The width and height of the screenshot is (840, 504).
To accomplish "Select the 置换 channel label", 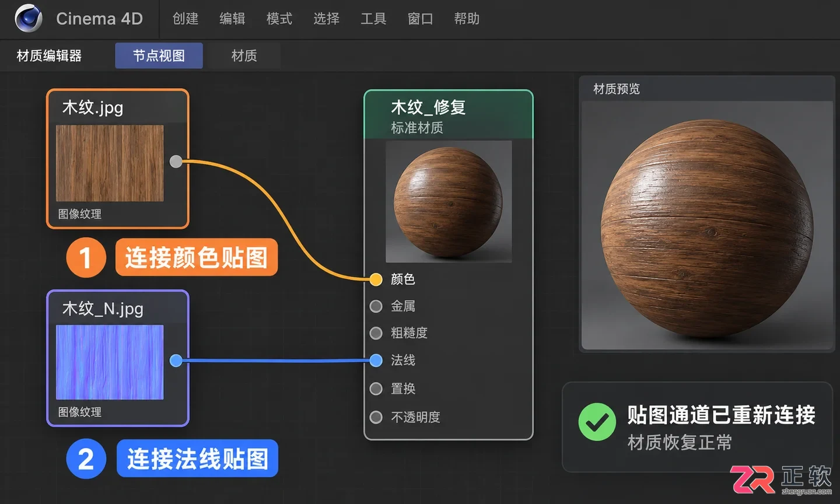I will [x=403, y=388].
